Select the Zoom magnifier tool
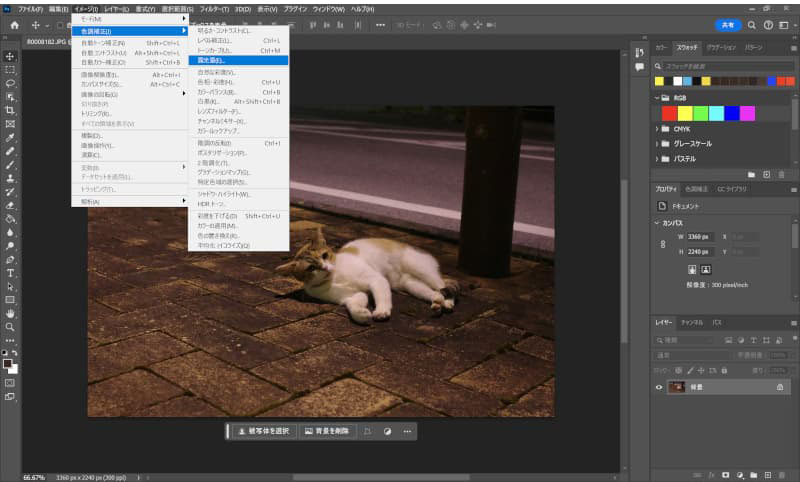Viewport: 800px width, 482px height. pyautogui.click(x=10, y=327)
